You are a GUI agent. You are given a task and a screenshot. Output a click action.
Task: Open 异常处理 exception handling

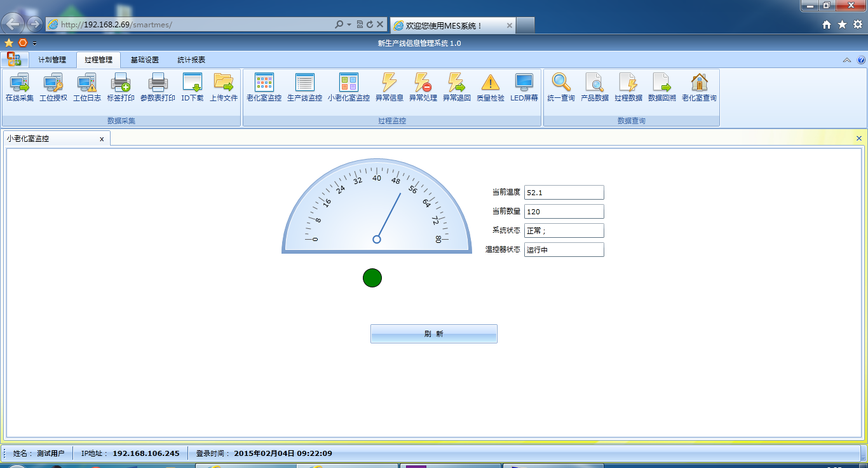point(423,88)
